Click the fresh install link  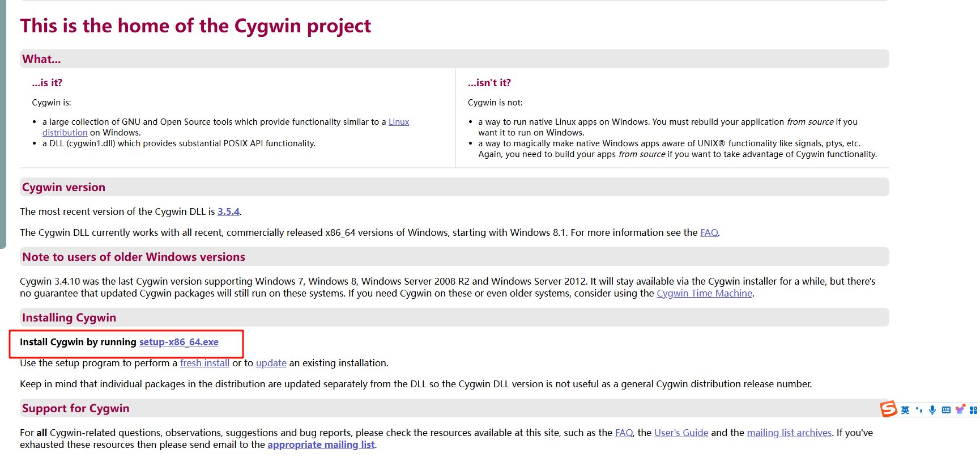(x=204, y=363)
